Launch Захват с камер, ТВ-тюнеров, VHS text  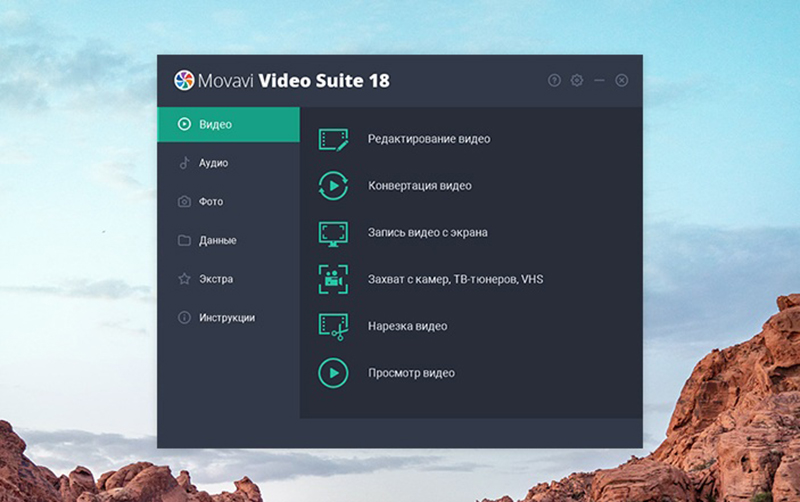point(455,279)
